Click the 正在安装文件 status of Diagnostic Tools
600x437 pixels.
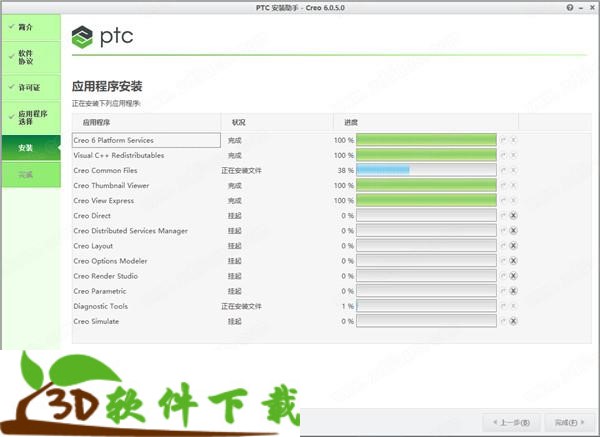pyautogui.click(x=241, y=306)
